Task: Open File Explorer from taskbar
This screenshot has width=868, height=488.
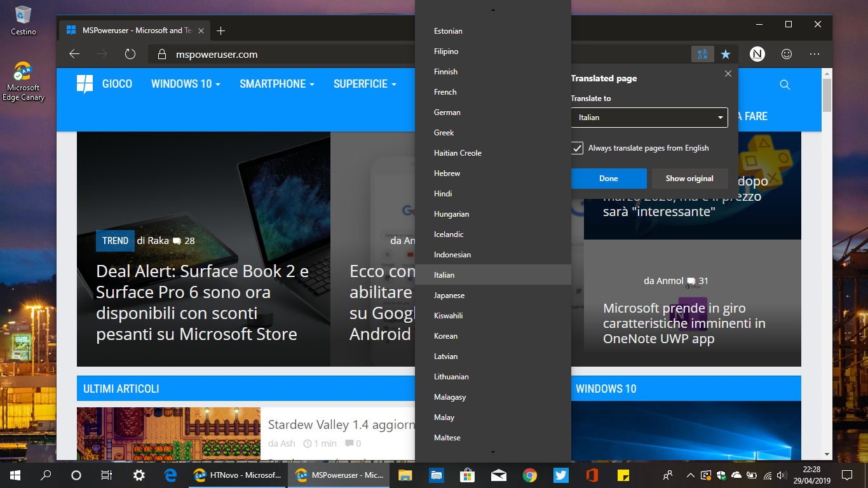Action: click(405, 475)
